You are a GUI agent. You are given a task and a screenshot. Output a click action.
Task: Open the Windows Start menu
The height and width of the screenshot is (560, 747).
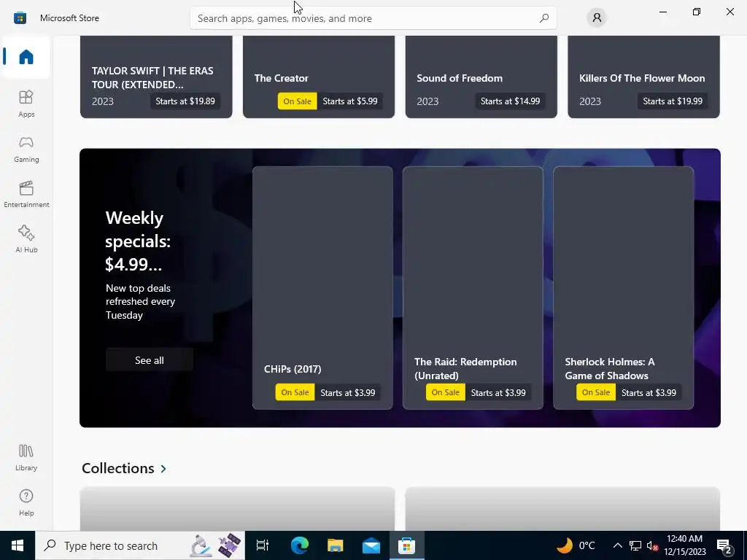[x=18, y=545]
